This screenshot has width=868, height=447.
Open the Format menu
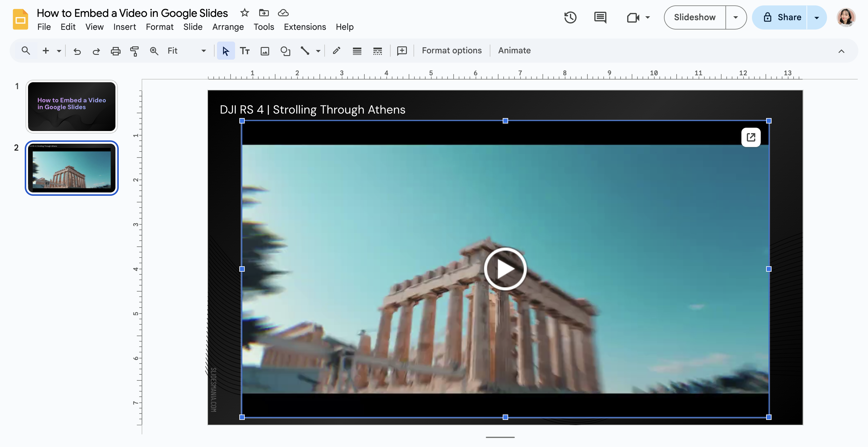click(x=159, y=27)
